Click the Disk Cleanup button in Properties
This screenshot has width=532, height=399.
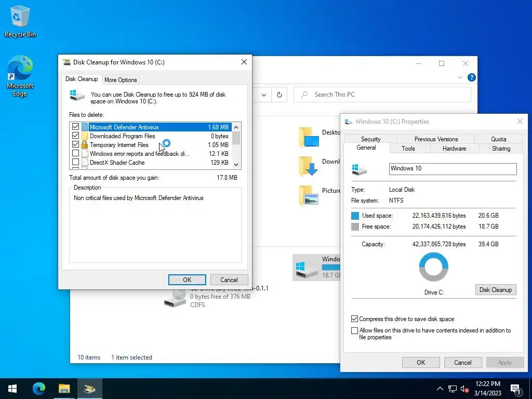(x=495, y=290)
